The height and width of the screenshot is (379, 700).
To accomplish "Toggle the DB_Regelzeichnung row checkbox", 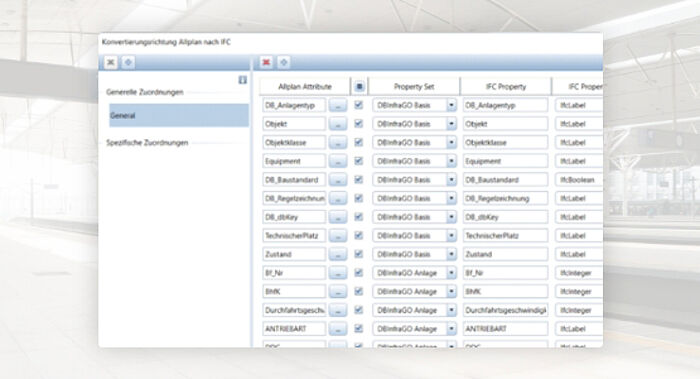I will point(358,198).
